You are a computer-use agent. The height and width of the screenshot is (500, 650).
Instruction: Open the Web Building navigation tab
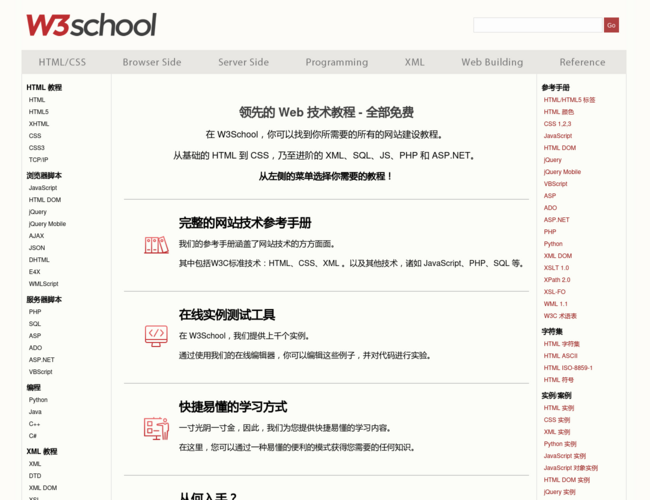[x=492, y=62]
